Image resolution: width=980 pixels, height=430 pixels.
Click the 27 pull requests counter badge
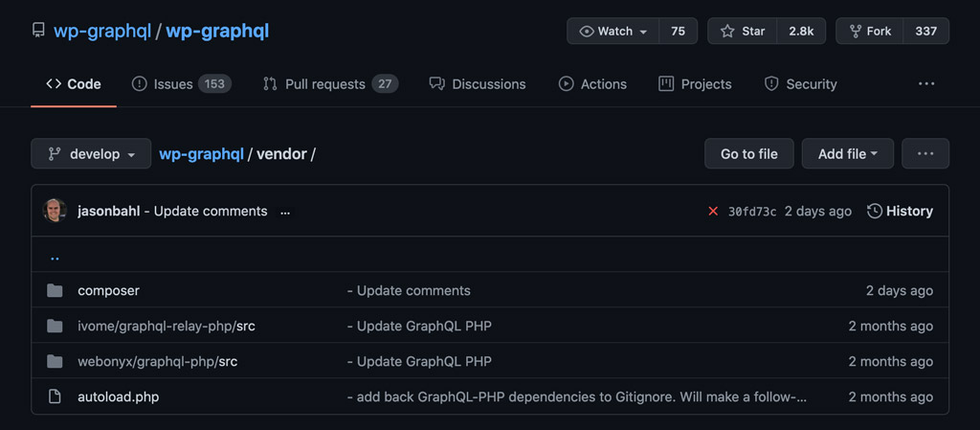tap(385, 83)
